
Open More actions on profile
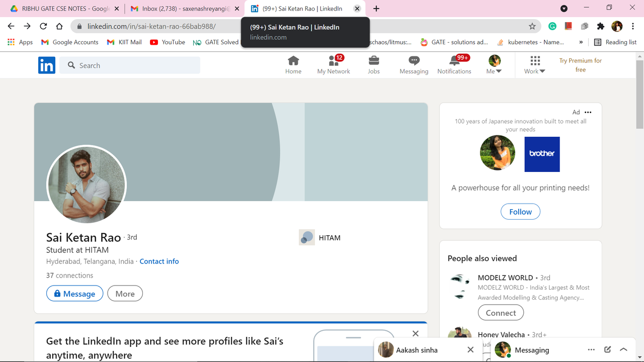coord(125,294)
